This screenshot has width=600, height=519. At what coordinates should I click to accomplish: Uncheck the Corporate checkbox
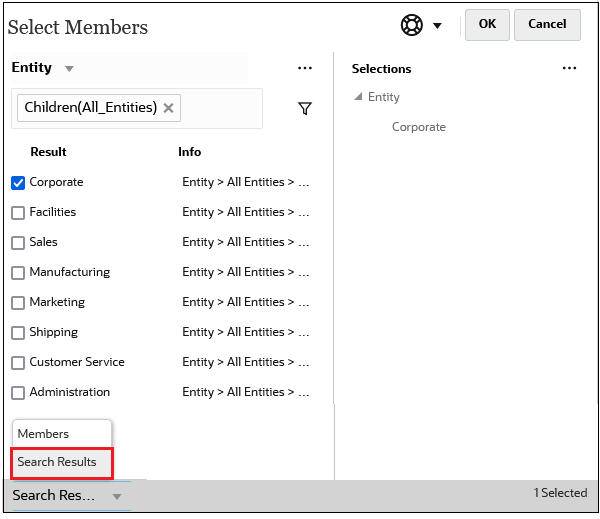click(18, 183)
